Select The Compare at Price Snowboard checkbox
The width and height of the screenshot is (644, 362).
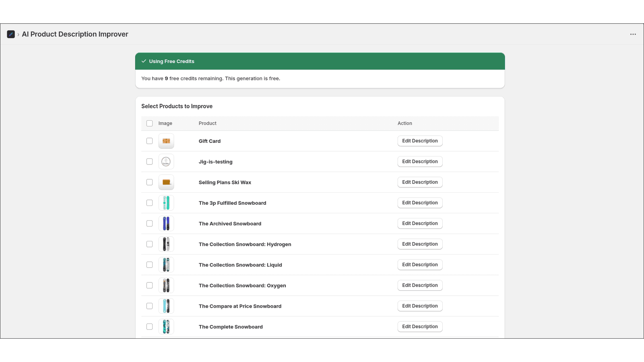click(149, 306)
